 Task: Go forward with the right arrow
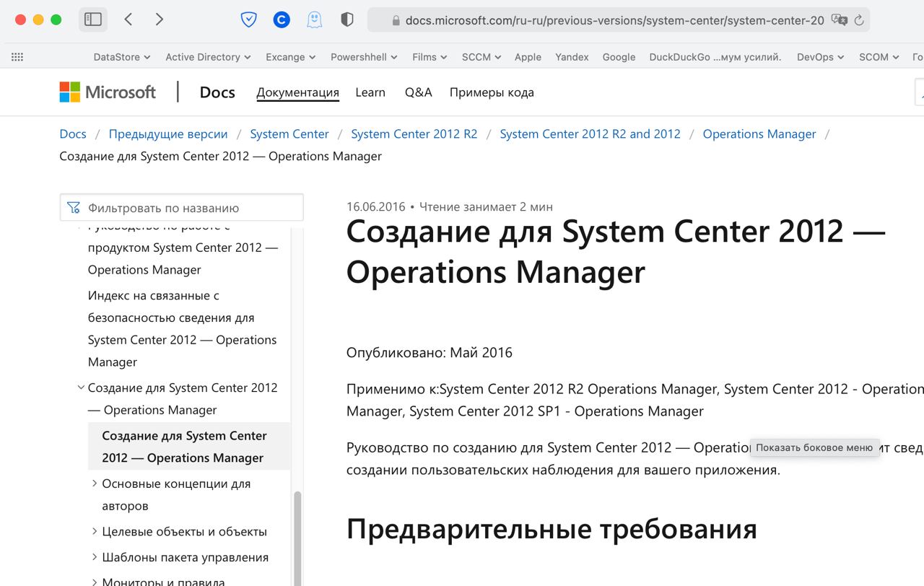160,19
